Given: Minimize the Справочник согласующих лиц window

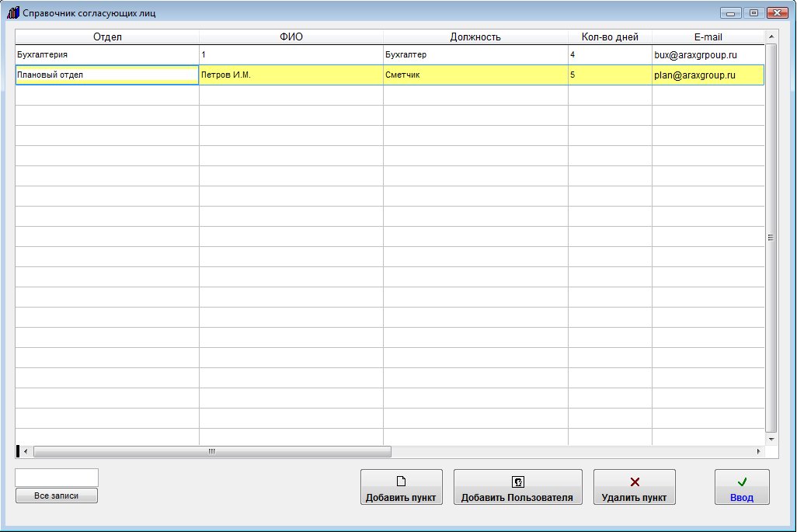Looking at the screenshot, I should (730, 13).
